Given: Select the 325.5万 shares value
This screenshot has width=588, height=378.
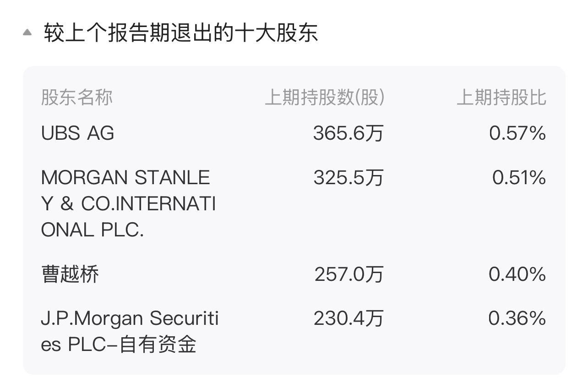Looking at the screenshot, I should point(348,178).
